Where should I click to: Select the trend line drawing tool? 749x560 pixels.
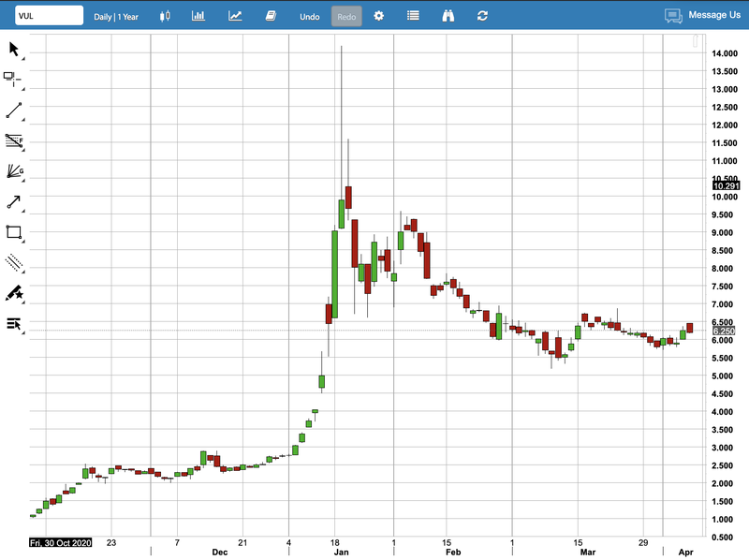click(14, 110)
